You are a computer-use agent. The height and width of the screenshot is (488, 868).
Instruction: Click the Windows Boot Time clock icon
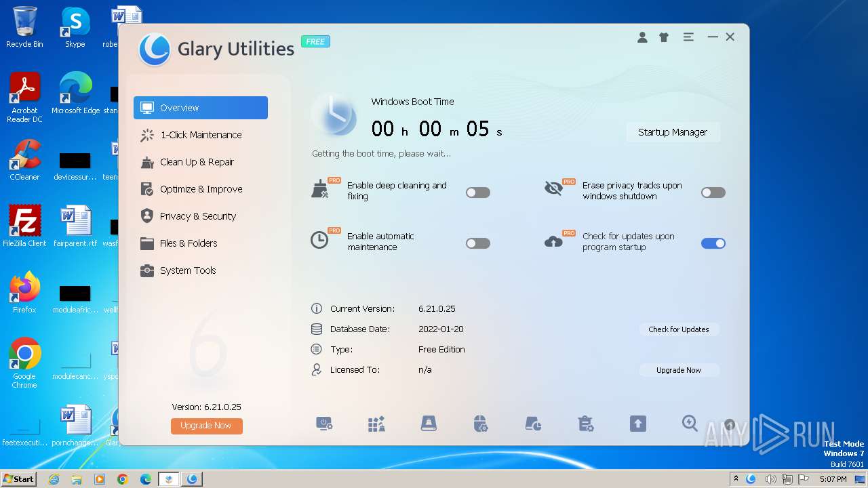pos(334,115)
